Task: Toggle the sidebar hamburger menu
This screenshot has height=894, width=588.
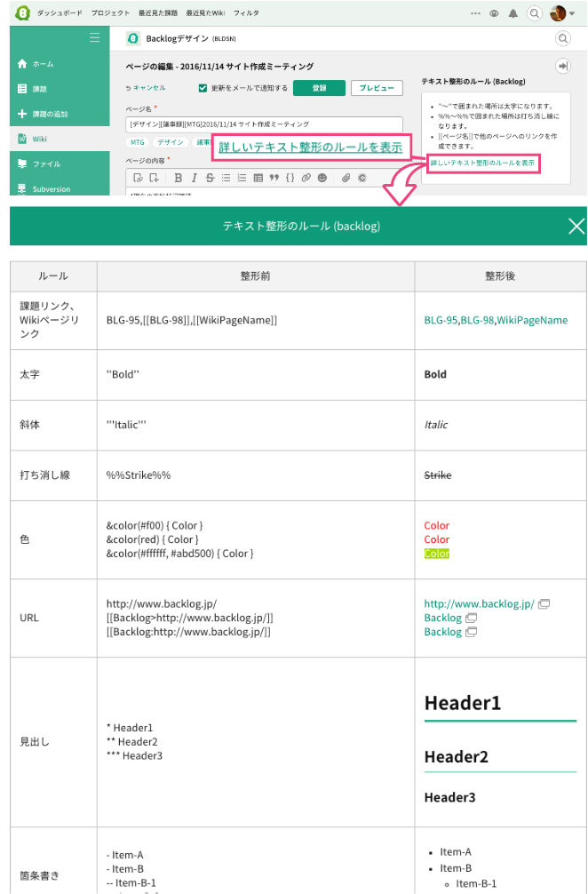Action: (x=94, y=37)
